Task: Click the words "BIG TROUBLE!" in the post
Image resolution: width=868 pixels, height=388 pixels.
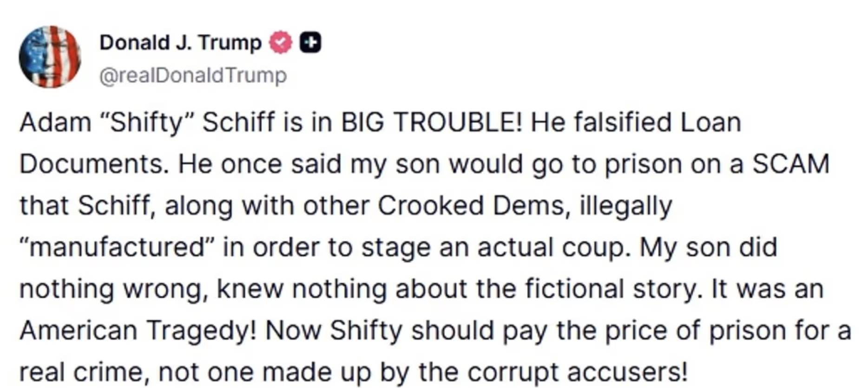Action: pyautogui.click(x=431, y=123)
